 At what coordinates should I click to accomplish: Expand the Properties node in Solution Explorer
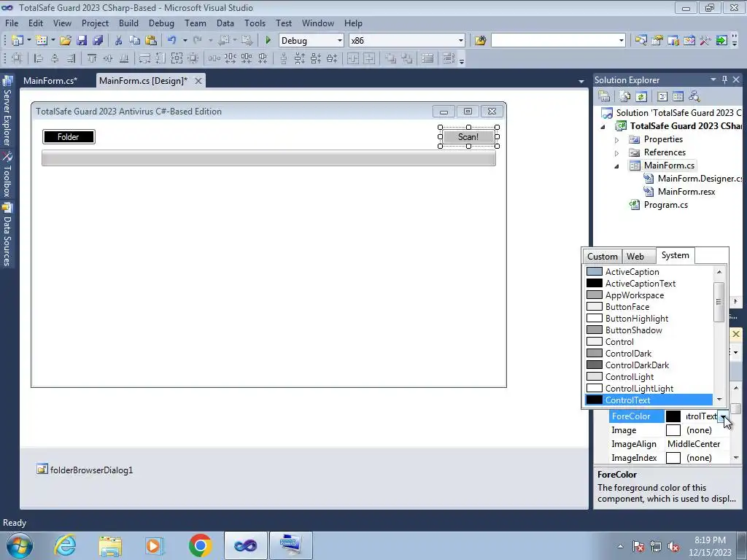pos(616,140)
